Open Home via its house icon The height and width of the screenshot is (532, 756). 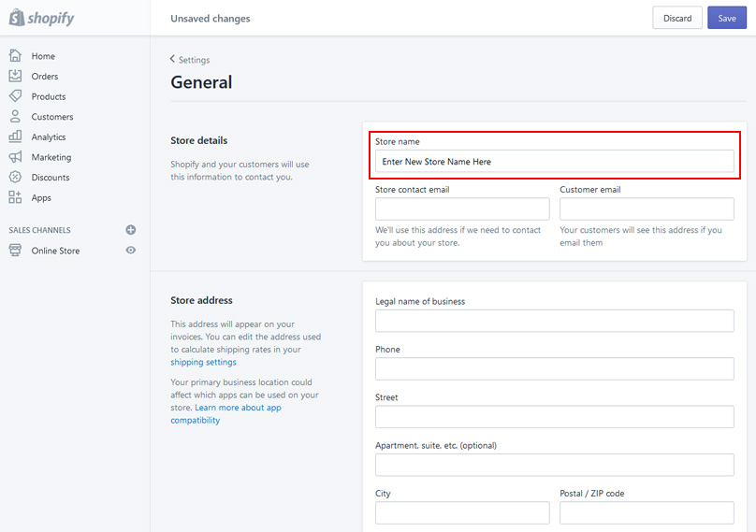[x=15, y=56]
